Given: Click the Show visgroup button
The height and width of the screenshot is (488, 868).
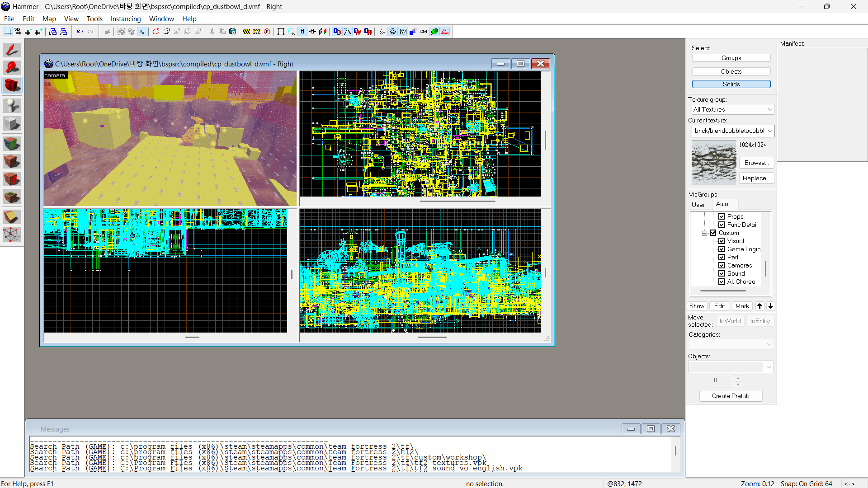Looking at the screenshot, I should [x=697, y=306].
